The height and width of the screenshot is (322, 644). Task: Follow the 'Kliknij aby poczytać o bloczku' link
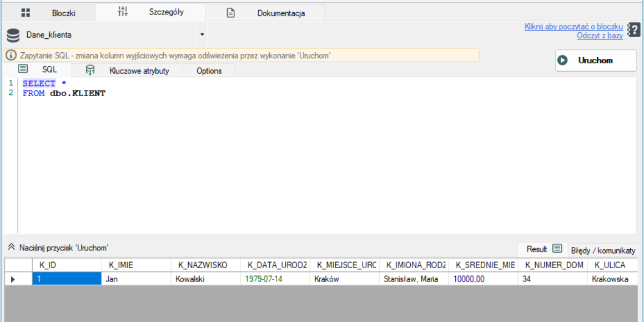(573, 27)
